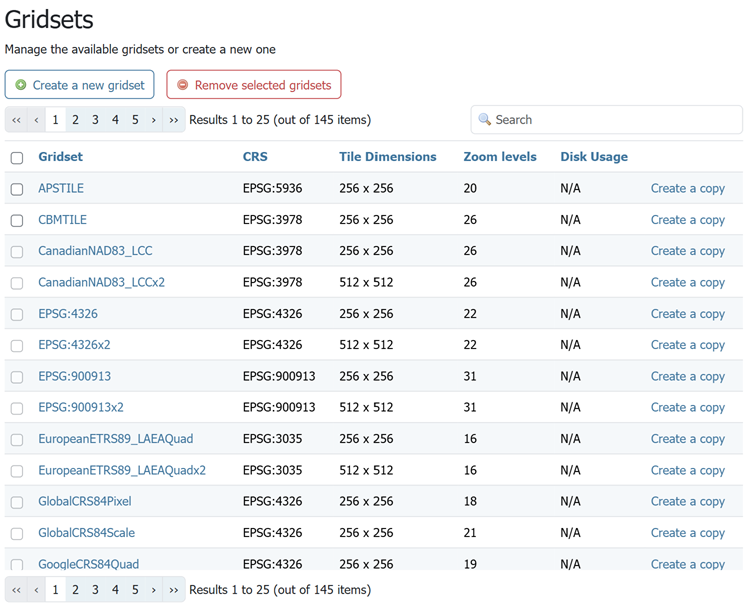Click the magnifier icon in the Search box
This screenshot has width=748, height=607.
click(x=484, y=119)
